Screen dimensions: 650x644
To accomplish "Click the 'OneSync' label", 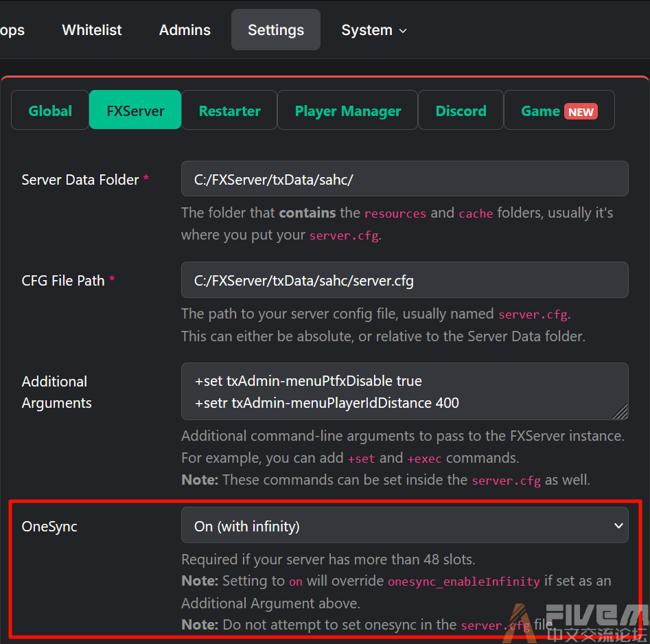I will [49, 527].
